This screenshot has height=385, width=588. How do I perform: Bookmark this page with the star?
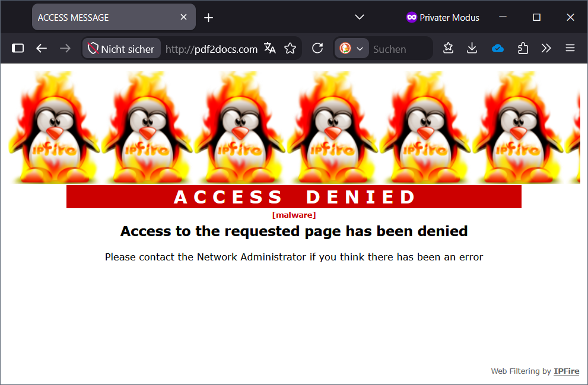click(290, 49)
